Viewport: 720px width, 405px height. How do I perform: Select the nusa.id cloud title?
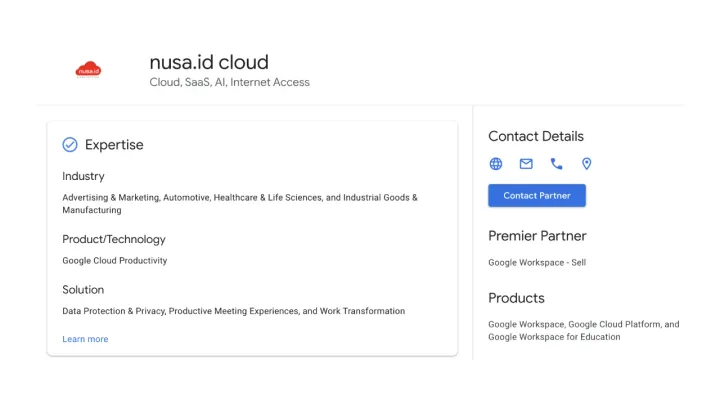tap(209, 62)
